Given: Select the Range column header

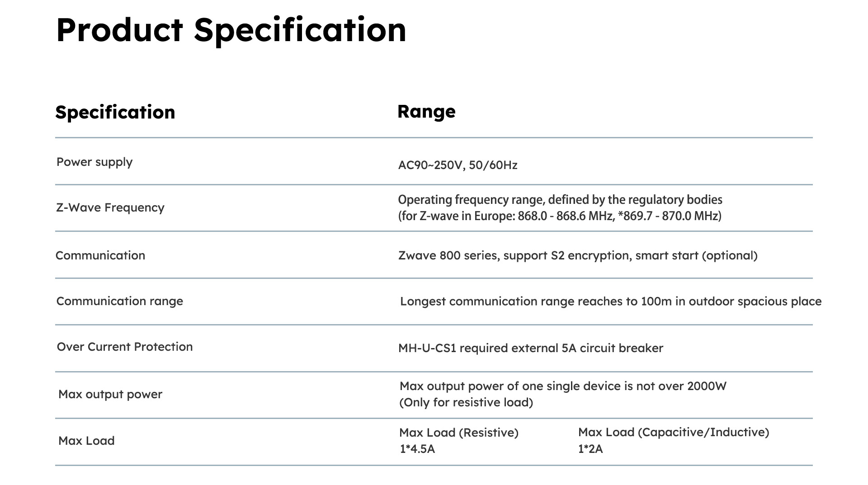Looking at the screenshot, I should click(x=426, y=111).
